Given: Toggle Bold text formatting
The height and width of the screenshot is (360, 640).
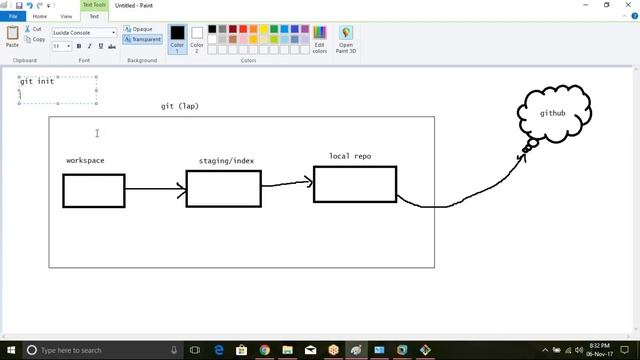Looking at the screenshot, I should (79, 46).
